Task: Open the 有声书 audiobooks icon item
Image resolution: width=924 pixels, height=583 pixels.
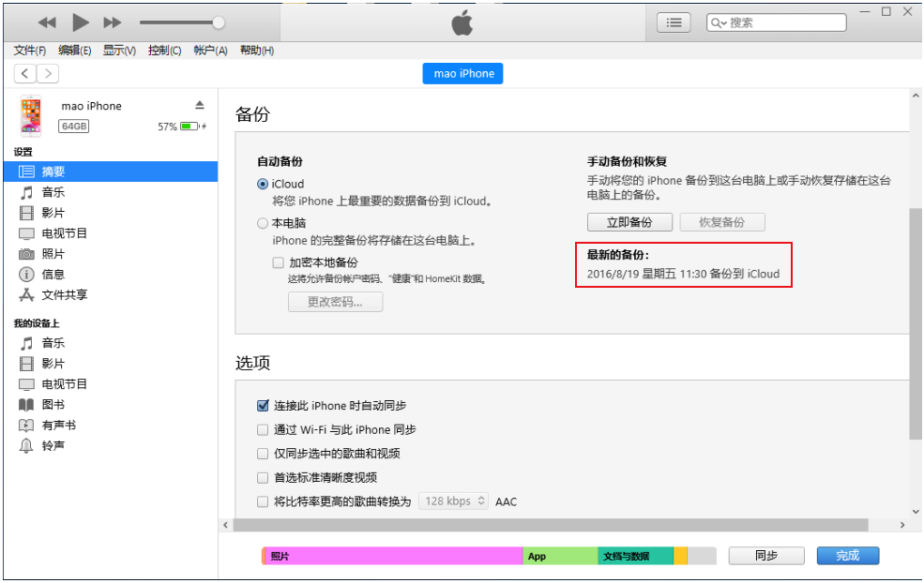Action: [26, 426]
